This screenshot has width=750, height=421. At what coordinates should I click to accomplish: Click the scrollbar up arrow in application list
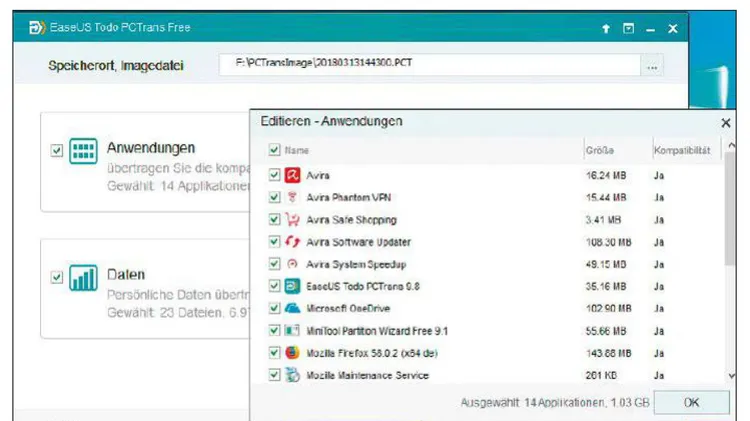coord(731,144)
